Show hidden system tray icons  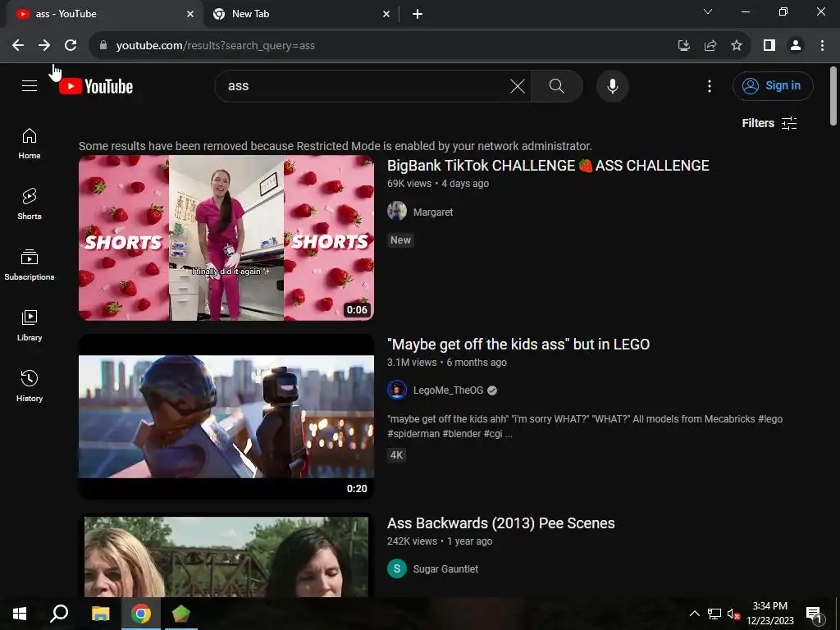tap(694, 614)
